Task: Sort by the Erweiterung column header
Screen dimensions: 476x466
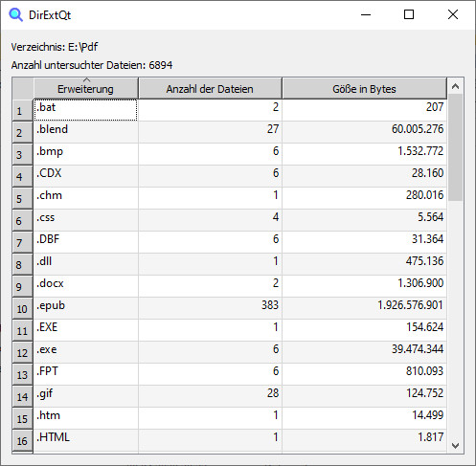Action: click(x=85, y=88)
